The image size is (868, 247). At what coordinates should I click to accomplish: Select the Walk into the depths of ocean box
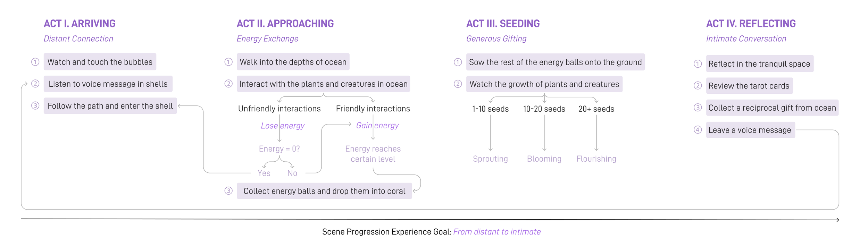293,62
